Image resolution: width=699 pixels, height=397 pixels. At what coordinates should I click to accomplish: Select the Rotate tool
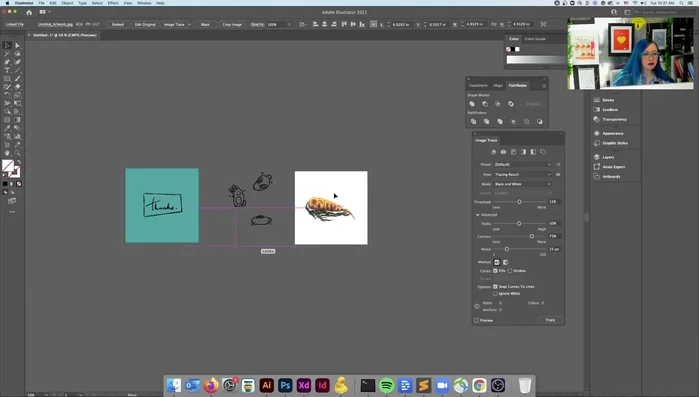(x=7, y=95)
